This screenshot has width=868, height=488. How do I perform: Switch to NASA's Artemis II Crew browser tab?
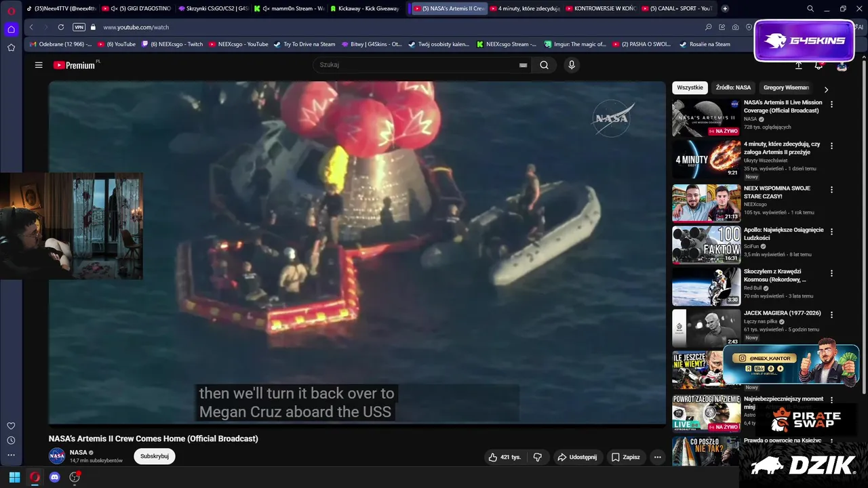449,9
